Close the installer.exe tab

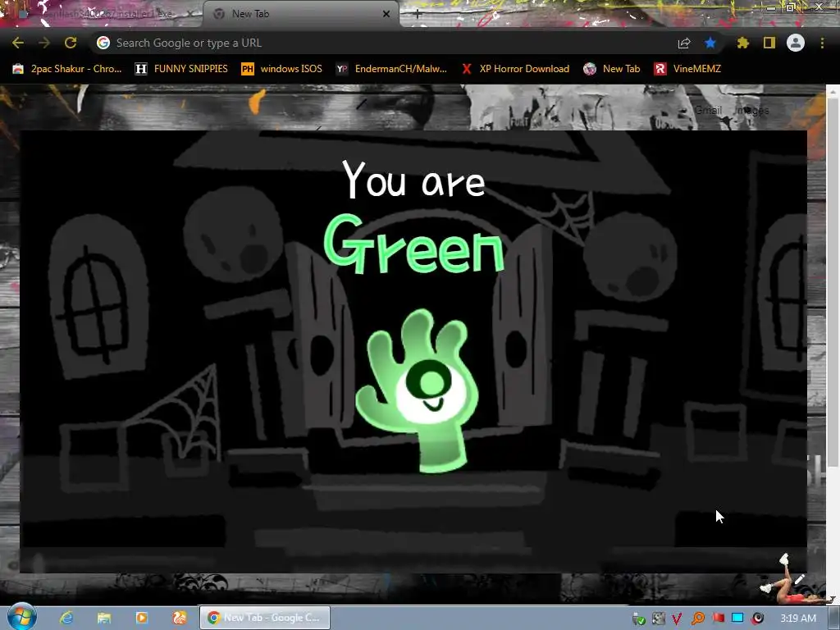[190, 14]
